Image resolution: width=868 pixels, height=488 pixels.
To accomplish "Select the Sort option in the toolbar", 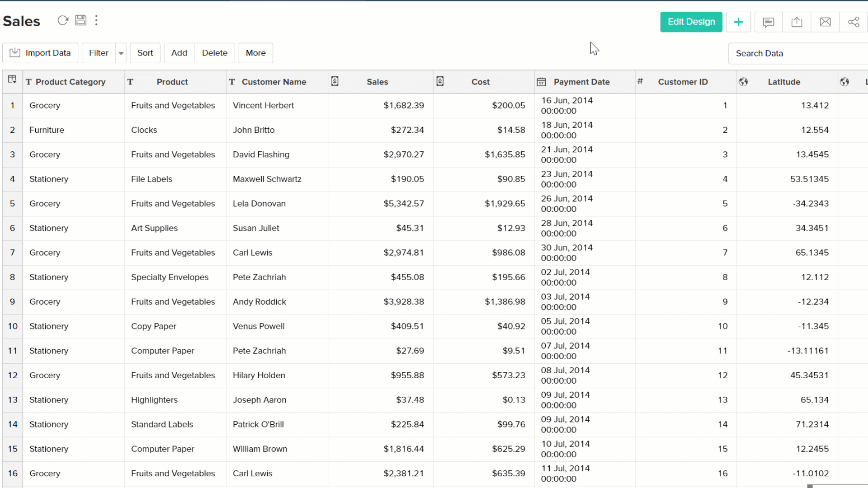I will point(145,53).
